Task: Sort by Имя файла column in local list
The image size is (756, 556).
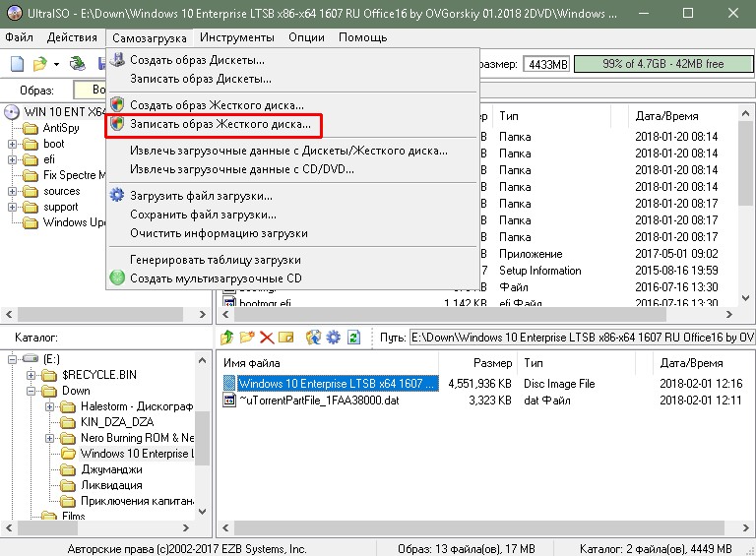Action: tap(328, 363)
